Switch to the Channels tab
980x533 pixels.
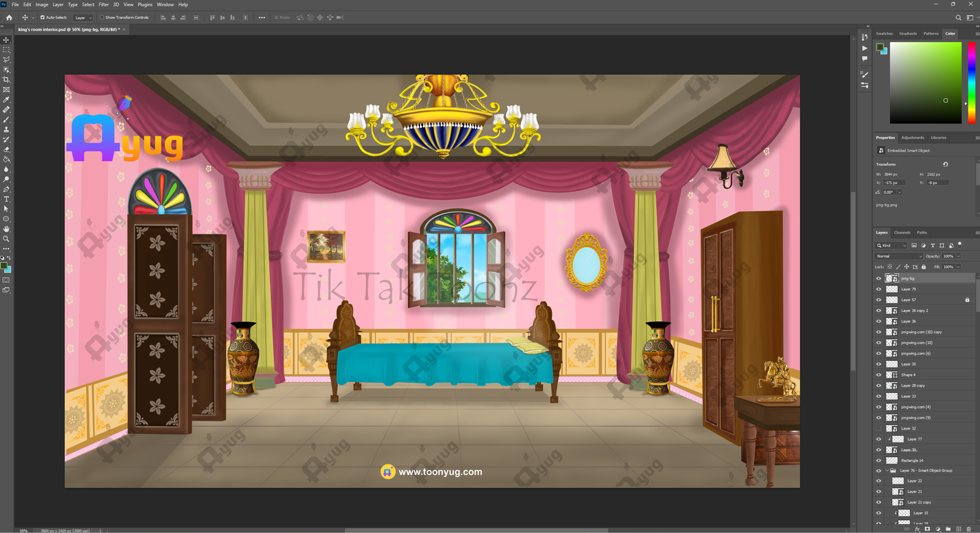(902, 233)
